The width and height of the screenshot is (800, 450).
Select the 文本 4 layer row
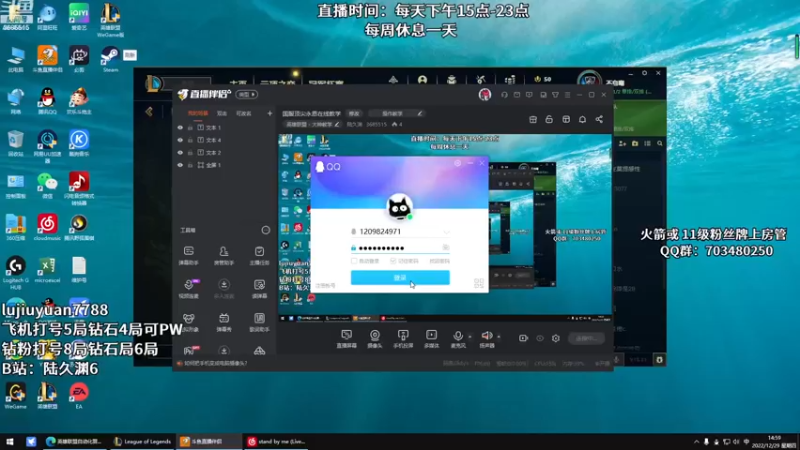coord(224,140)
